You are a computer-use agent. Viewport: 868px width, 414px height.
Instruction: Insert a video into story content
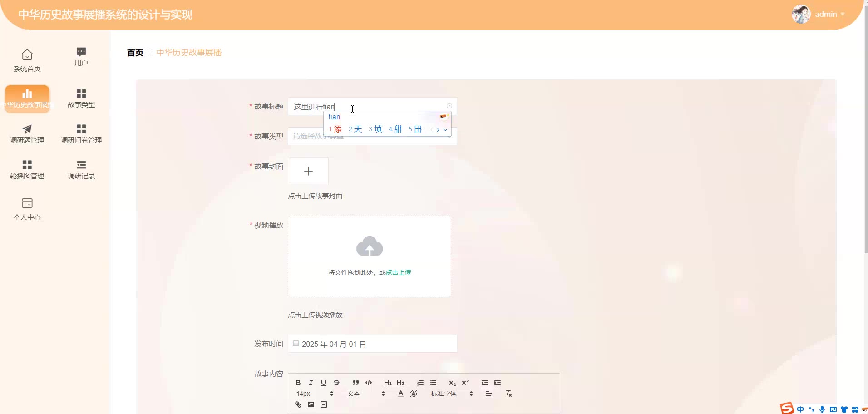[324, 404]
